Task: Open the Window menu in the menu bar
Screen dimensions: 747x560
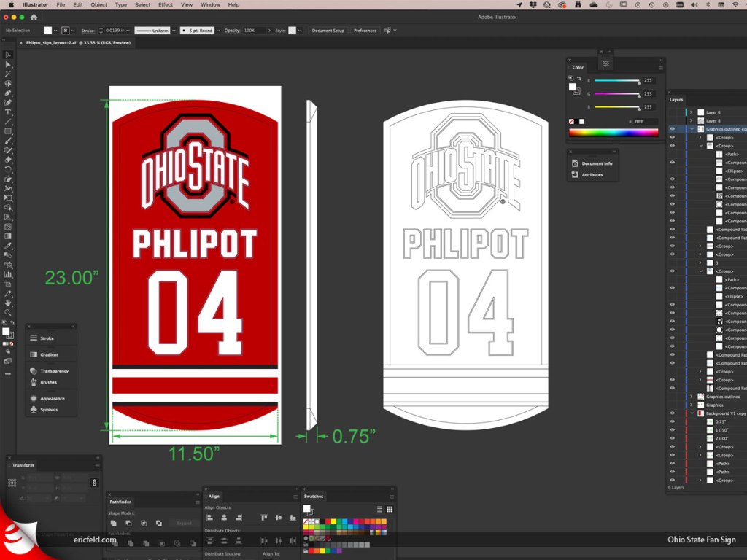Action: (x=210, y=4)
